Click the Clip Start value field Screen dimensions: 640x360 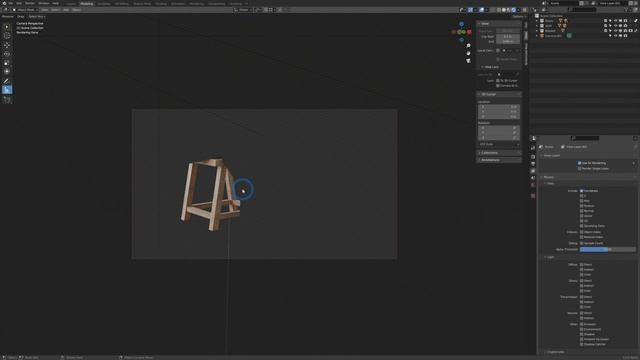coord(508,36)
